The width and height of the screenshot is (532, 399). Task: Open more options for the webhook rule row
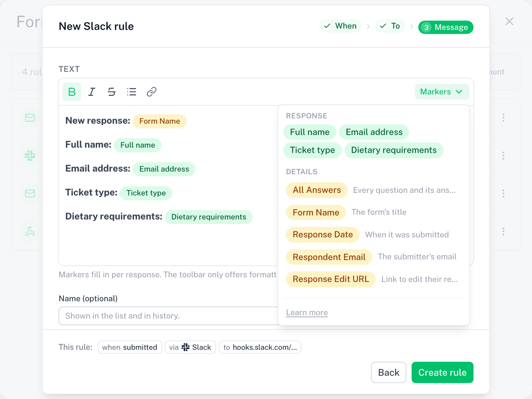coord(503,231)
